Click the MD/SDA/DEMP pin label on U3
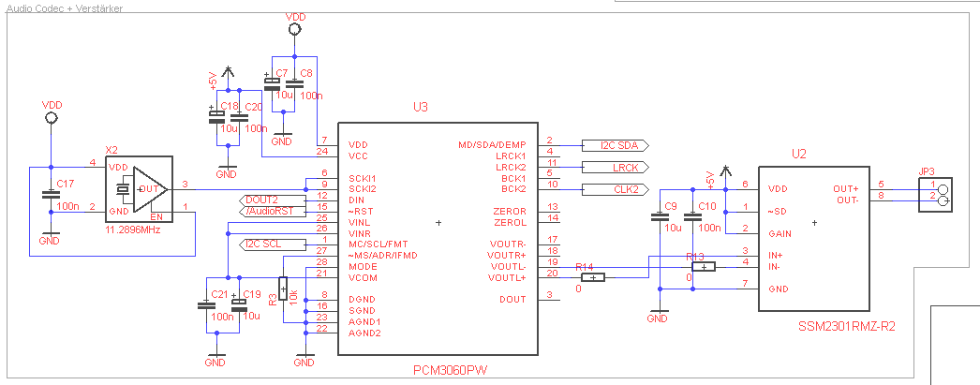 point(493,145)
